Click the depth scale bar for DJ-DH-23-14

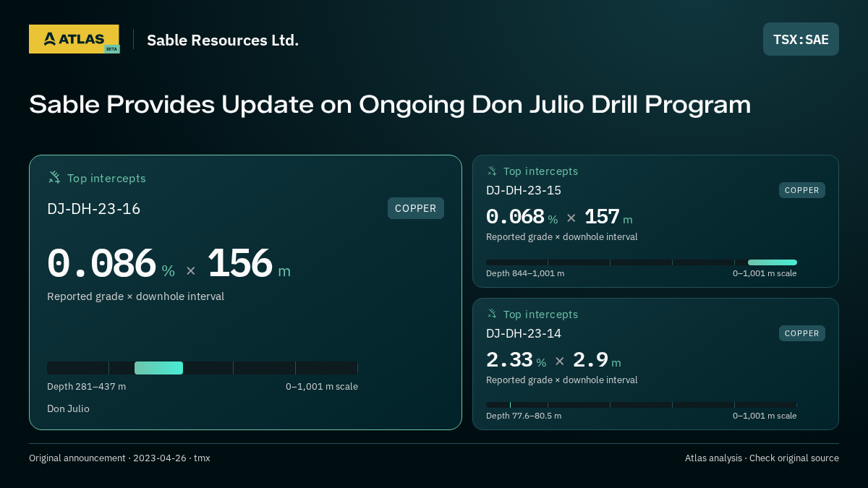click(x=642, y=405)
